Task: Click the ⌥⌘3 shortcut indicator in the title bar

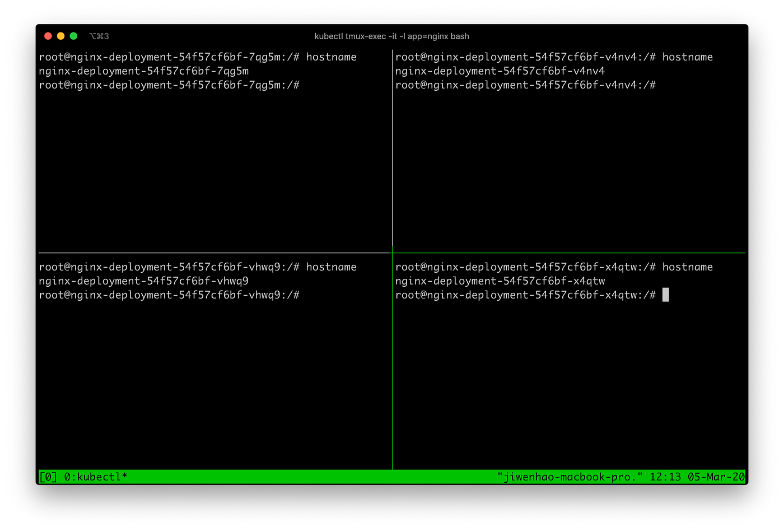Action: 99,36
